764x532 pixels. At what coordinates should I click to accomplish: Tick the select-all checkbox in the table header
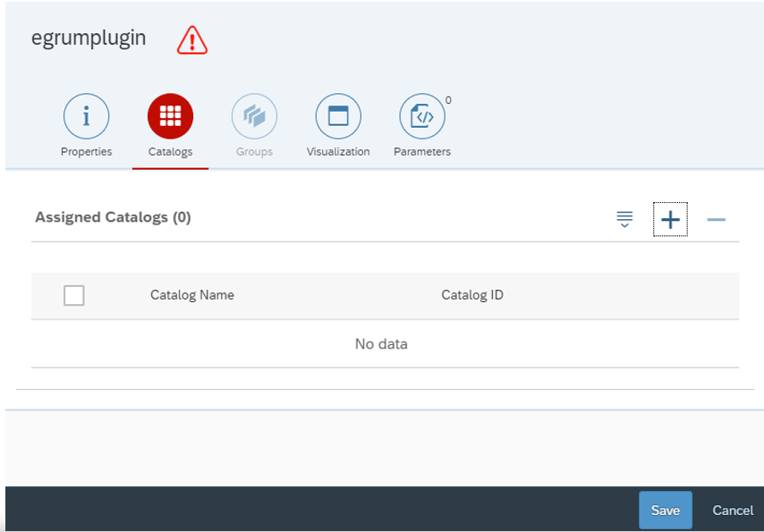(74, 295)
